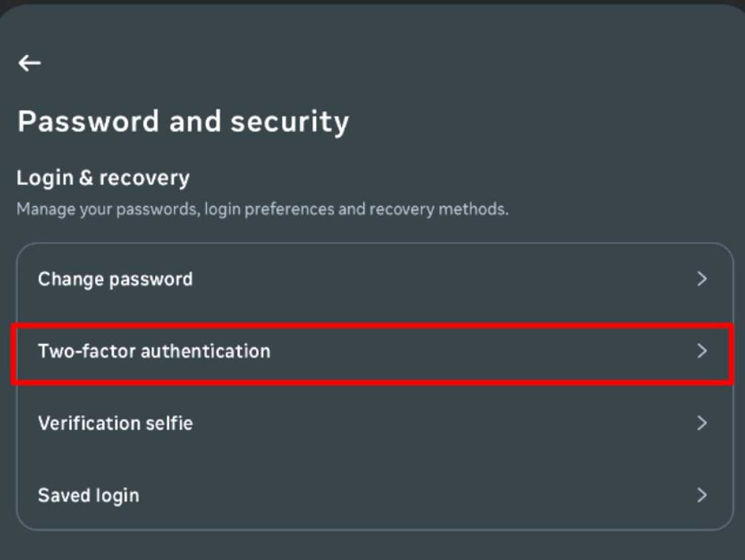Click the chevron beside Change password

click(x=701, y=279)
